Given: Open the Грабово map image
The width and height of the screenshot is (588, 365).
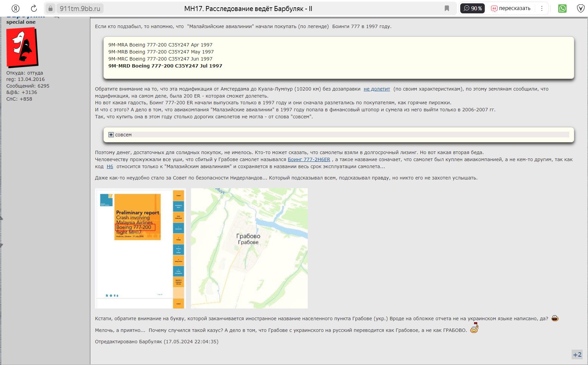Looking at the screenshot, I should (x=249, y=248).
